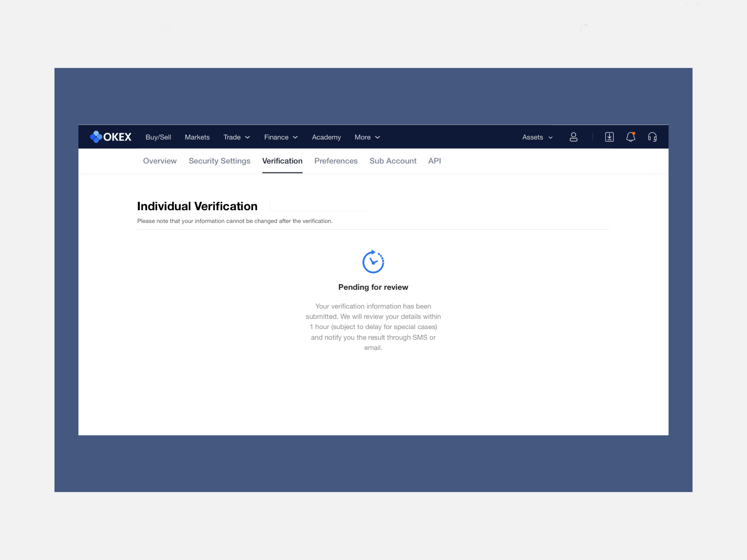
Task: Open the Academy link
Action: pos(326,137)
